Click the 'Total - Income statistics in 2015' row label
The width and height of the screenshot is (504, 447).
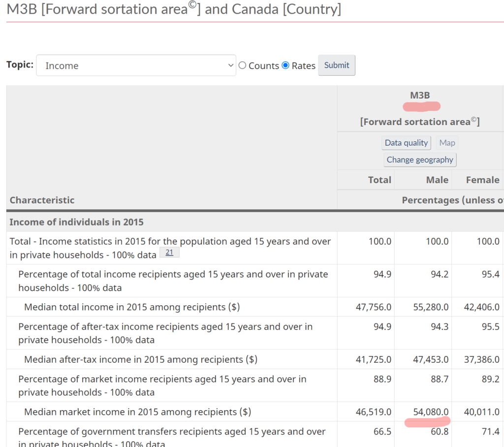click(170, 248)
